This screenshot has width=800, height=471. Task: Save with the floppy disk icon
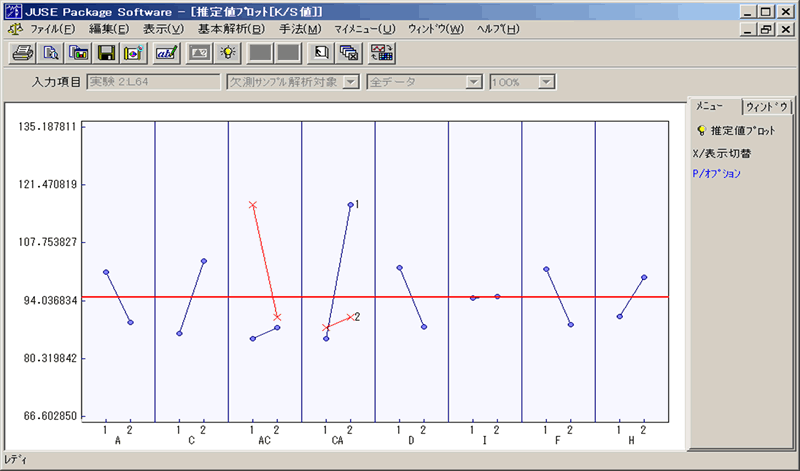point(106,53)
